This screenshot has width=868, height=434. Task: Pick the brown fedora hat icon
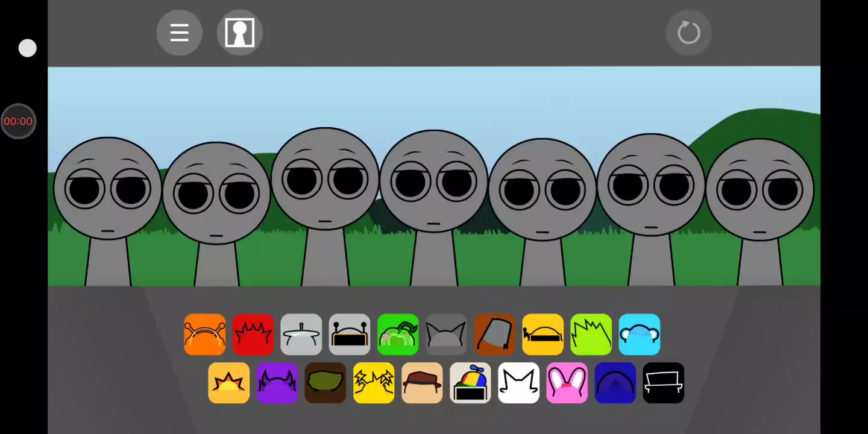tap(422, 383)
